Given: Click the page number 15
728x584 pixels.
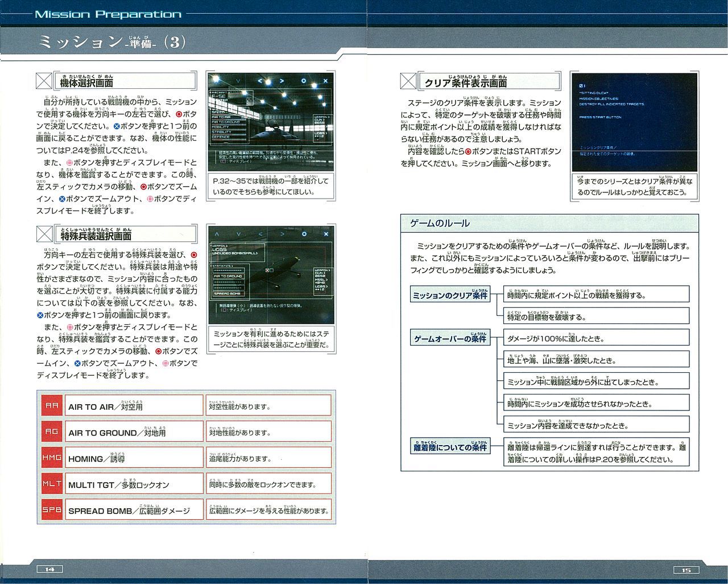Looking at the screenshot, I should point(685,570).
